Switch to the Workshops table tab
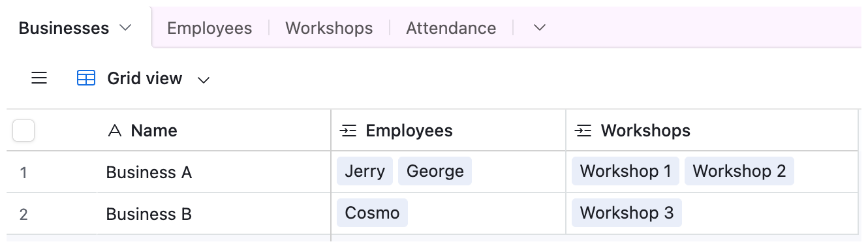The width and height of the screenshot is (868, 248). click(x=329, y=28)
